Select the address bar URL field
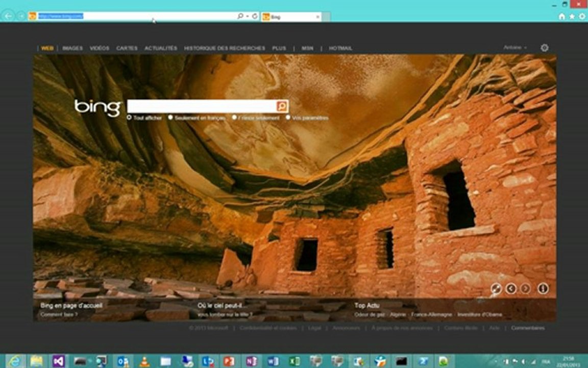 [x=136, y=16]
